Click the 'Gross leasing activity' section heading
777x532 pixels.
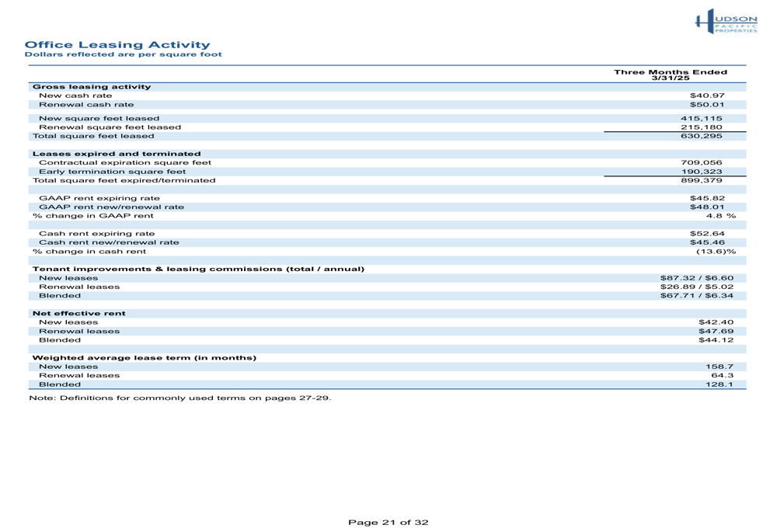[x=92, y=87]
